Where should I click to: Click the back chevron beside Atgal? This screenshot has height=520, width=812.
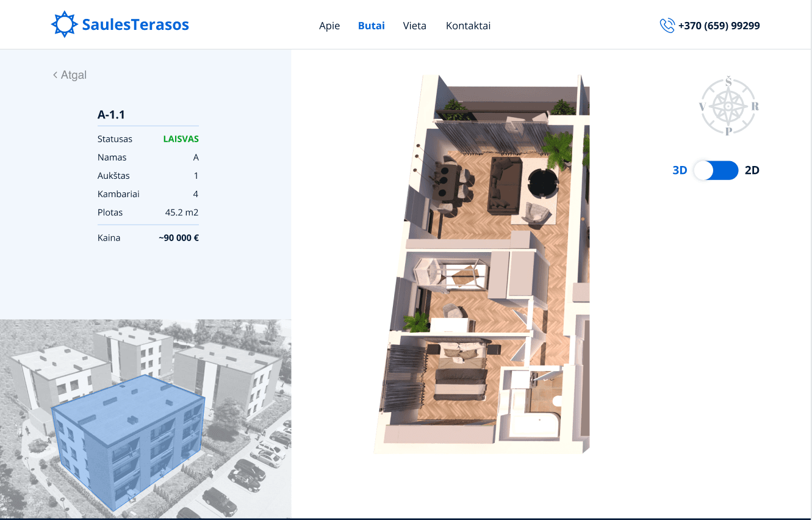[x=55, y=75]
